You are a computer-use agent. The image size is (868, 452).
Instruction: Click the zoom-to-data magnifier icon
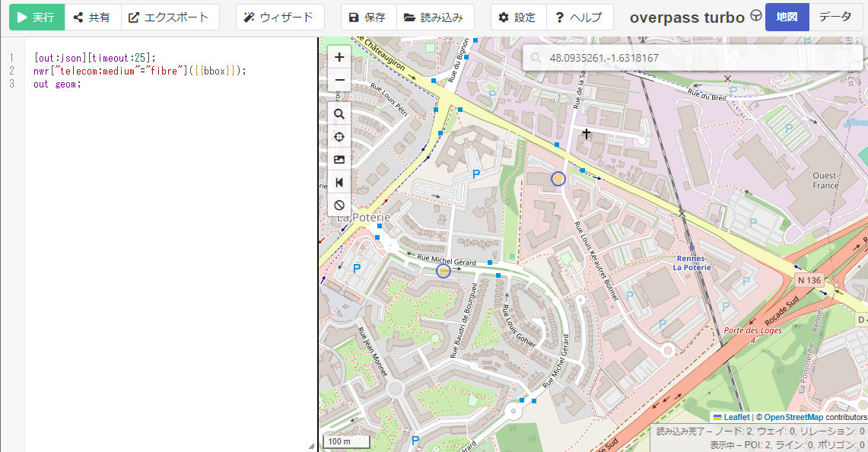(x=339, y=114)
